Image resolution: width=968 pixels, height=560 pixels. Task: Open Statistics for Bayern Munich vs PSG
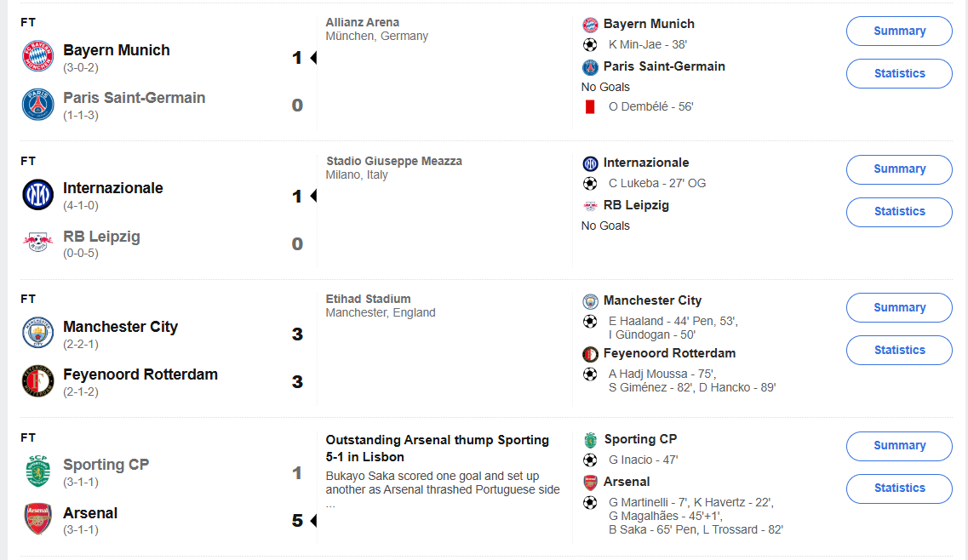(899, 73)
